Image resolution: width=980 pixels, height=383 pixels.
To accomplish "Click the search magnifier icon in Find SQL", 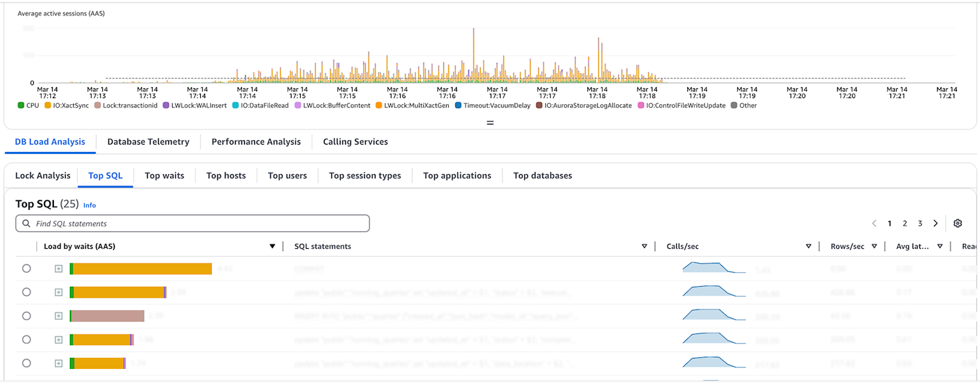I will click(x=26, y=224).
